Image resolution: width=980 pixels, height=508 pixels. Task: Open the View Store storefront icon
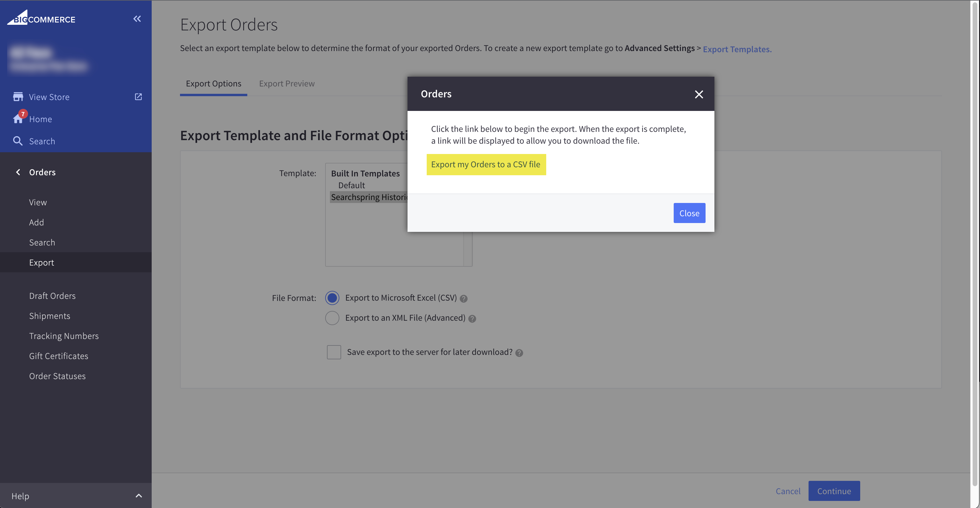18,96
